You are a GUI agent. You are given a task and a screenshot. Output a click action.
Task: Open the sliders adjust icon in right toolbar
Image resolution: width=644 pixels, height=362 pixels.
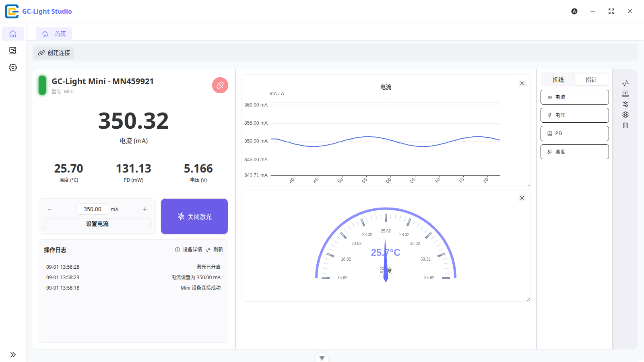click(625, 104)
